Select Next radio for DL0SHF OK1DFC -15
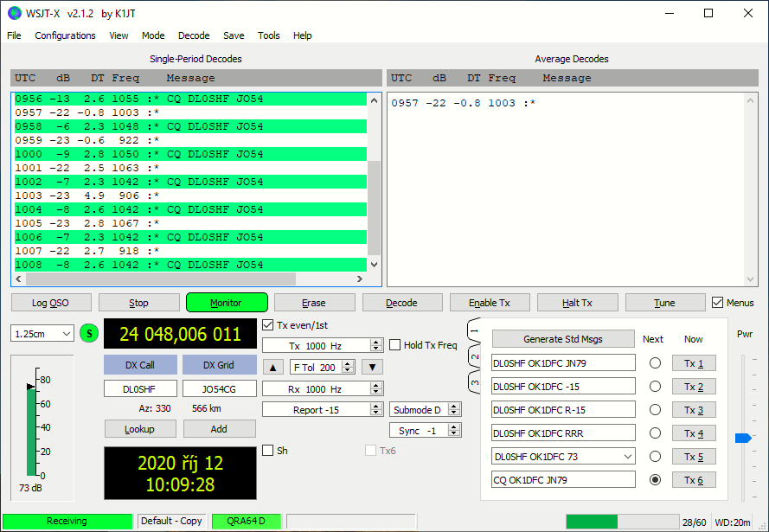The width and height of the screenshot is (769, 532). [x=655, y=387]
